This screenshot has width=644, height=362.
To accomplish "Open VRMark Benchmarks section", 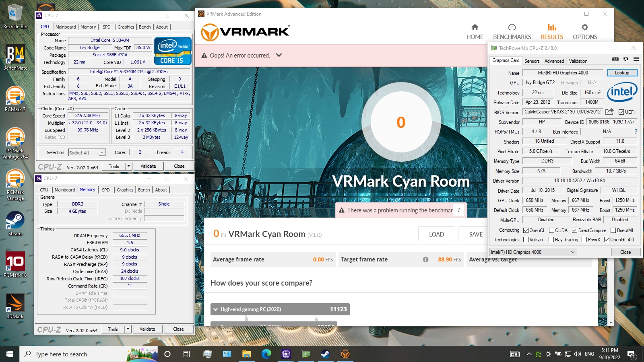I will (x=512, y=32).
